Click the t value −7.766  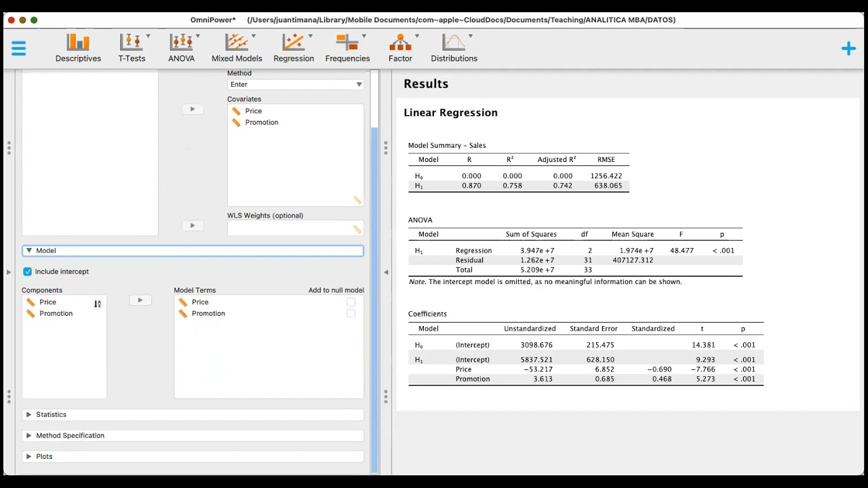click(x=703, y=370)
